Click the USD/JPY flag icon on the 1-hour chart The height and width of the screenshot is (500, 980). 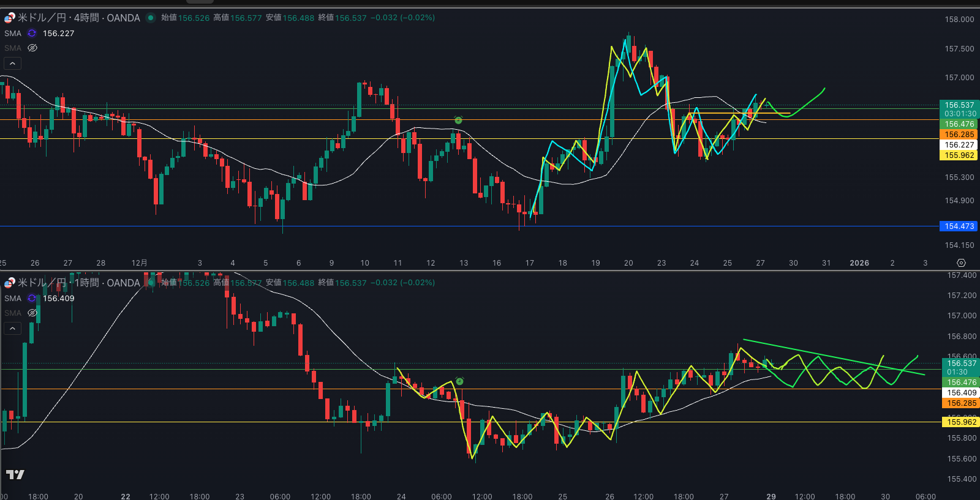(x=9, y=283)
